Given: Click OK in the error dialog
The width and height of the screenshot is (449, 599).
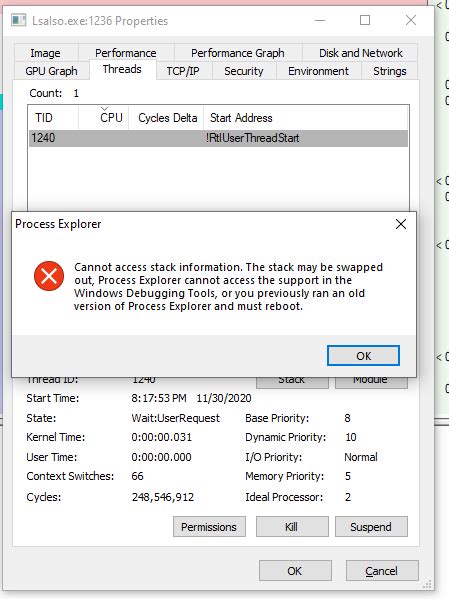Looking at the screenshot, I should 363,356.
